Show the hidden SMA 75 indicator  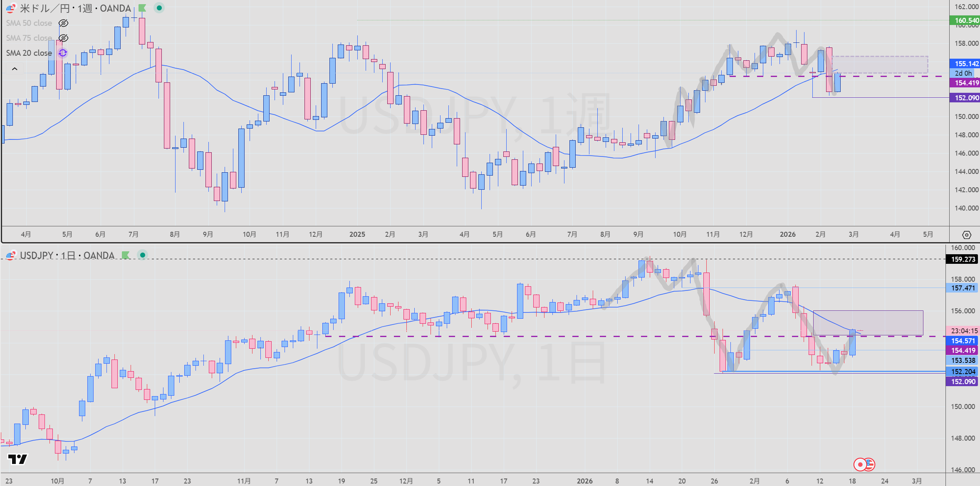point(63,38)
